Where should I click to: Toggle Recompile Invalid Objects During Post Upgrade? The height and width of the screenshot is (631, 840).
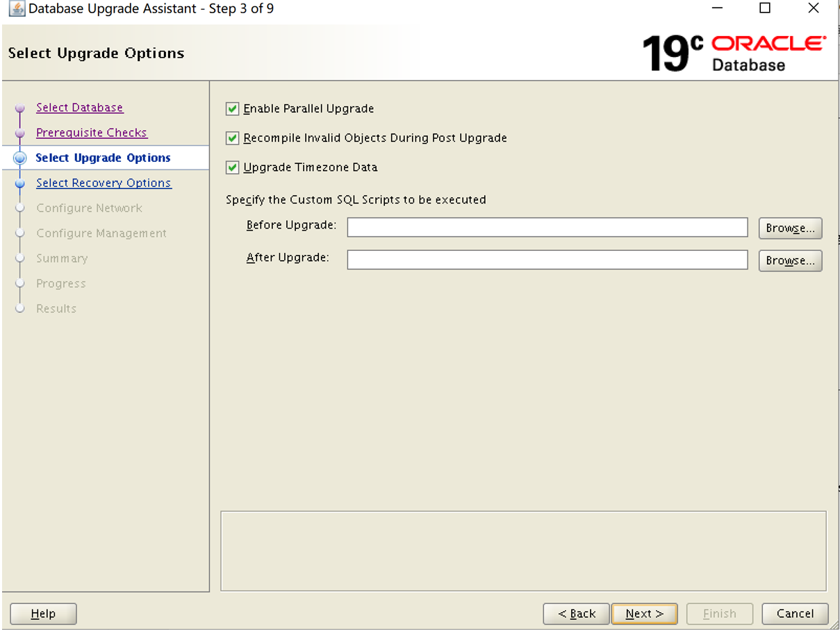[232, 138]
